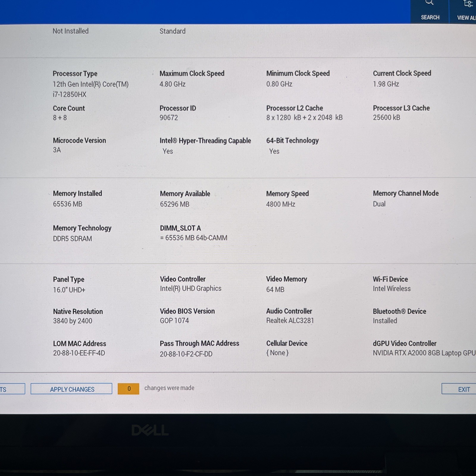Click the dGPU Video Controller label
This screenshot has width=476, height=476.
coord(405,344)
